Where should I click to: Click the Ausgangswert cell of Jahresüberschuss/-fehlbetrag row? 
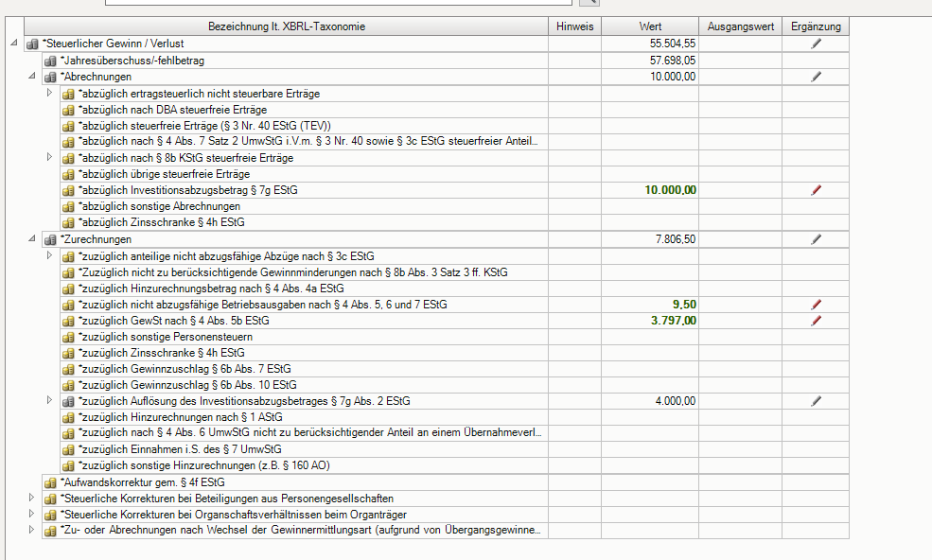coord(741,61)
